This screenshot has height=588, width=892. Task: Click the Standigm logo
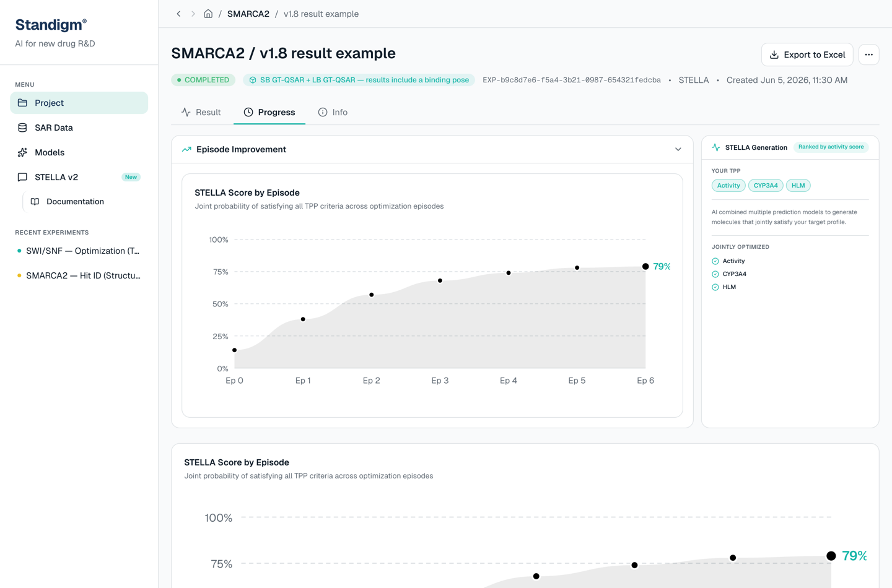[x=51, y=25]
